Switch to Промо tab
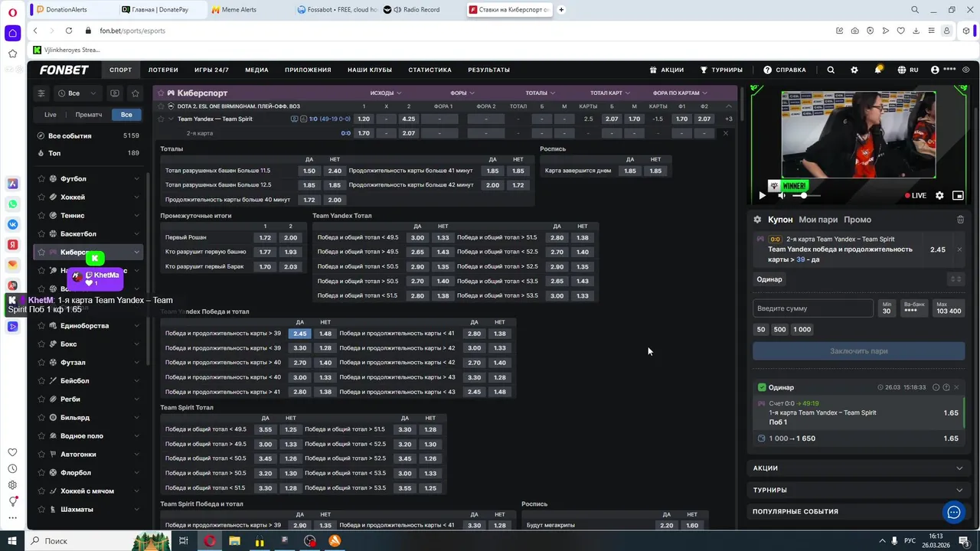 click(857, 220)
